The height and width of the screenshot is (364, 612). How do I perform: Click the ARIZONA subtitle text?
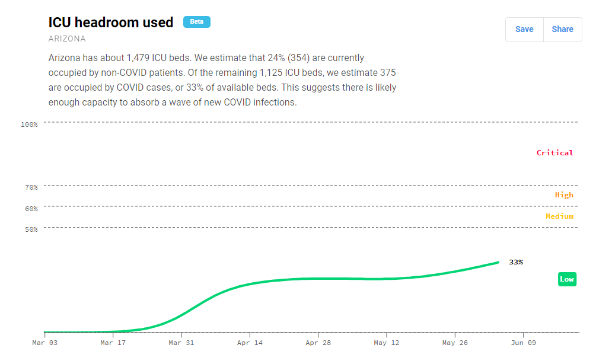point(67,39)
